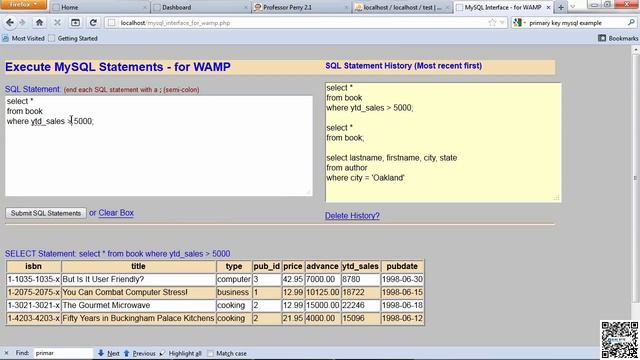Click the ytd_sales column header
The width and height of the screenshot is (640, 360).
pyautogui.click(x=360, y=266)
